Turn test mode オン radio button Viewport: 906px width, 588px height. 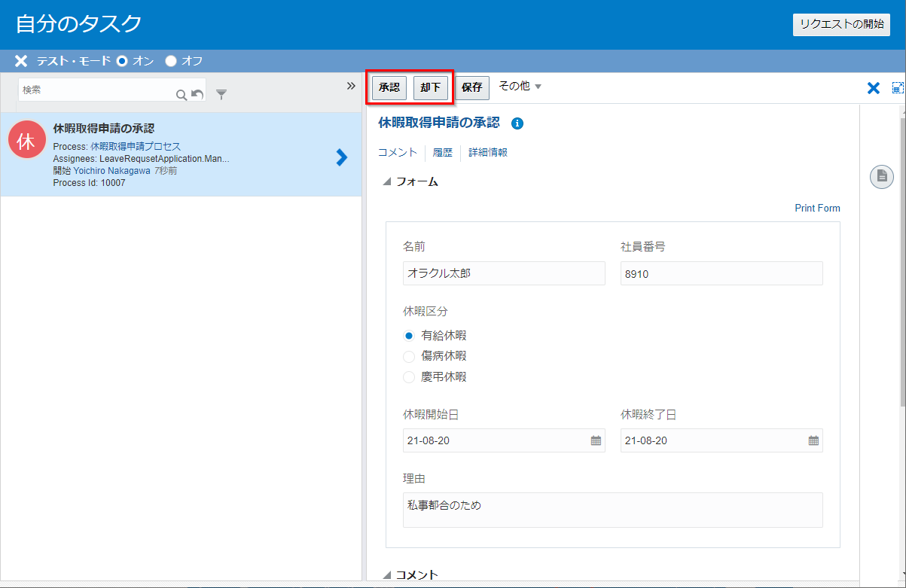[122, 61]
